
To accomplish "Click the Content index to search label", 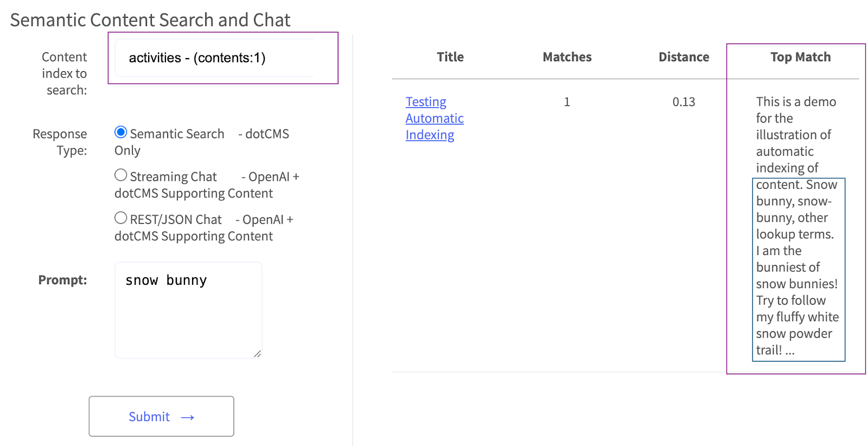I will pyautogui.click(x=64, y=73).
